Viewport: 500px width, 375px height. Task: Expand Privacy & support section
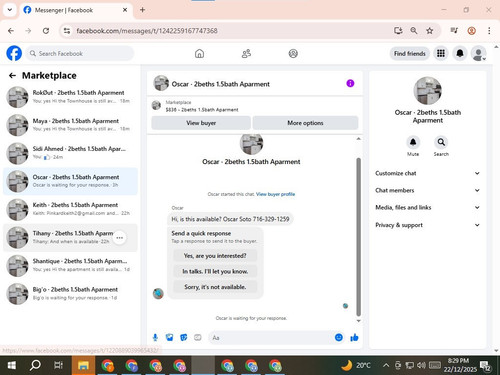point(427,225)
